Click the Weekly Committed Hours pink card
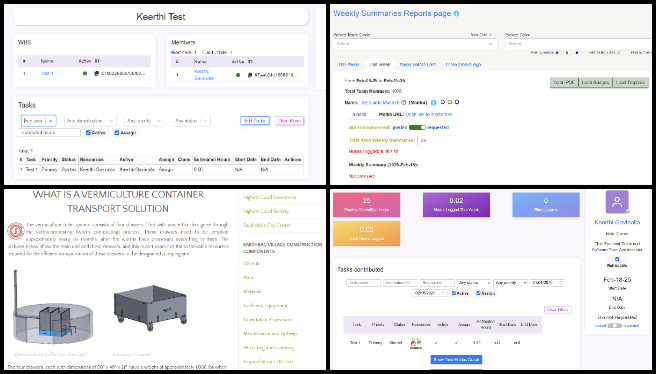This screenshot has width=656, height=374. pos(366,205)
